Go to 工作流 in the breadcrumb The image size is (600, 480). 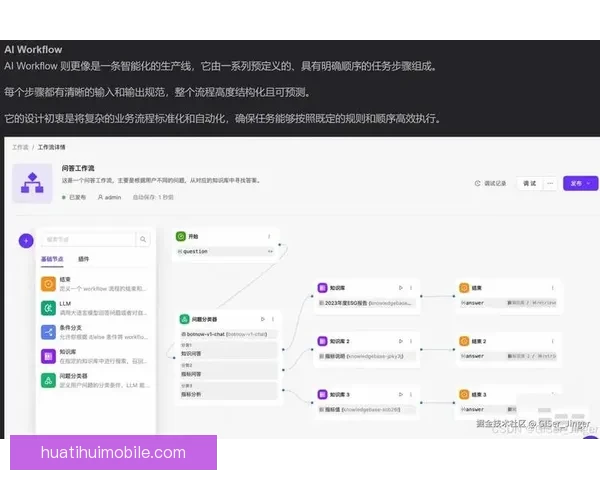(20, 147)
